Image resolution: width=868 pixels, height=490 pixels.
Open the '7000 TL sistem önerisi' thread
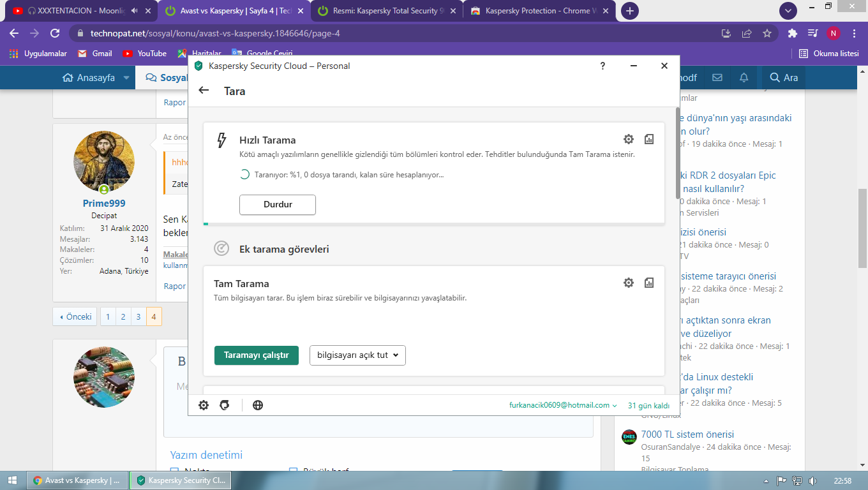[687, 434]
